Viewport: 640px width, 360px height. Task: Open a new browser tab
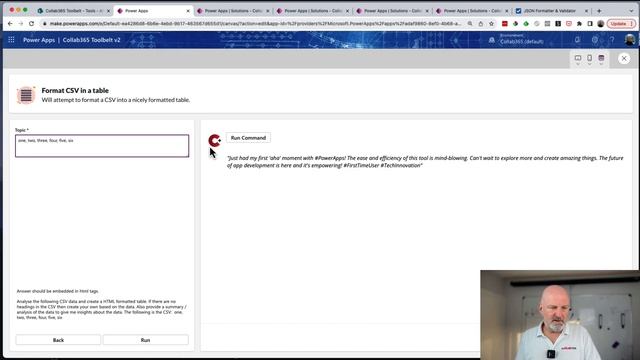pos(599,11)
